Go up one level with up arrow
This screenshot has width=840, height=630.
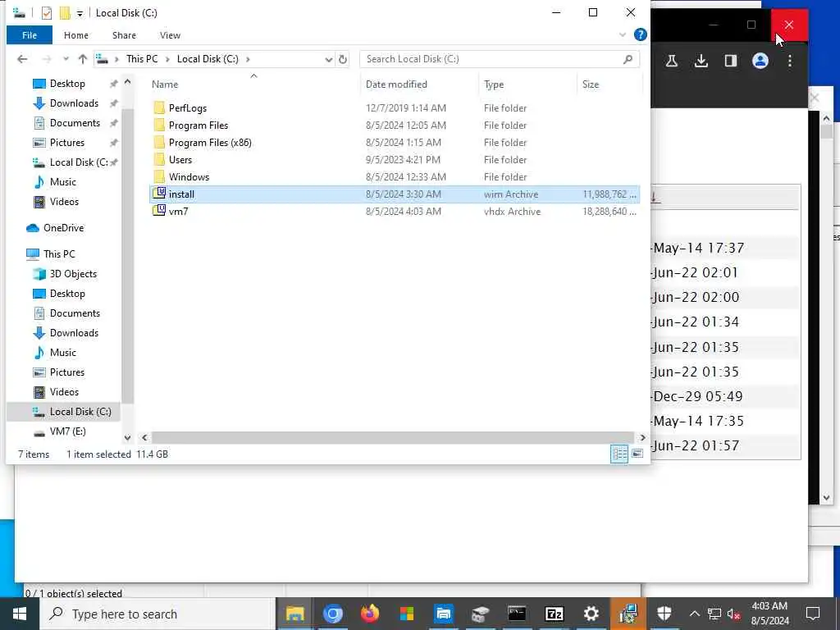click(x=83, y=59)
